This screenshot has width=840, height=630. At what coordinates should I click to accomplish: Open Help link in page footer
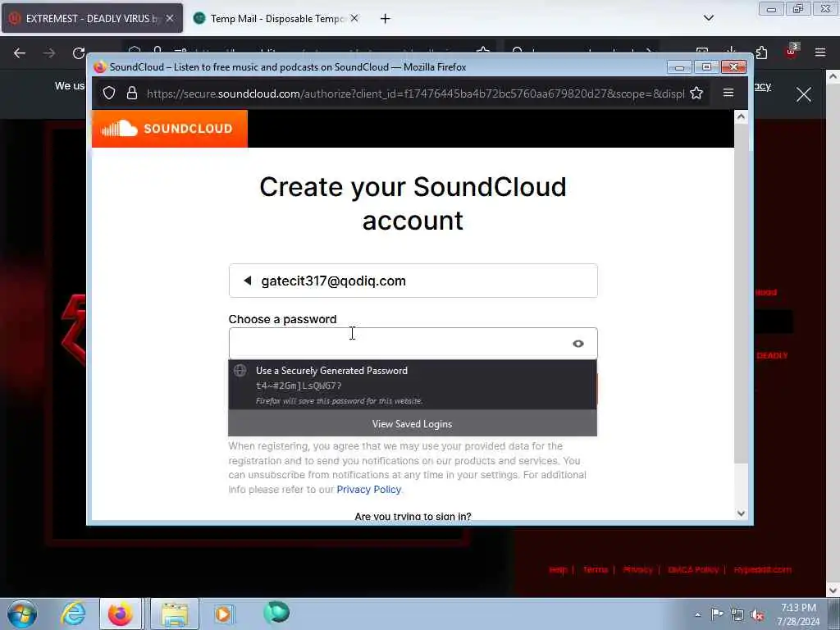coord(558,569)
